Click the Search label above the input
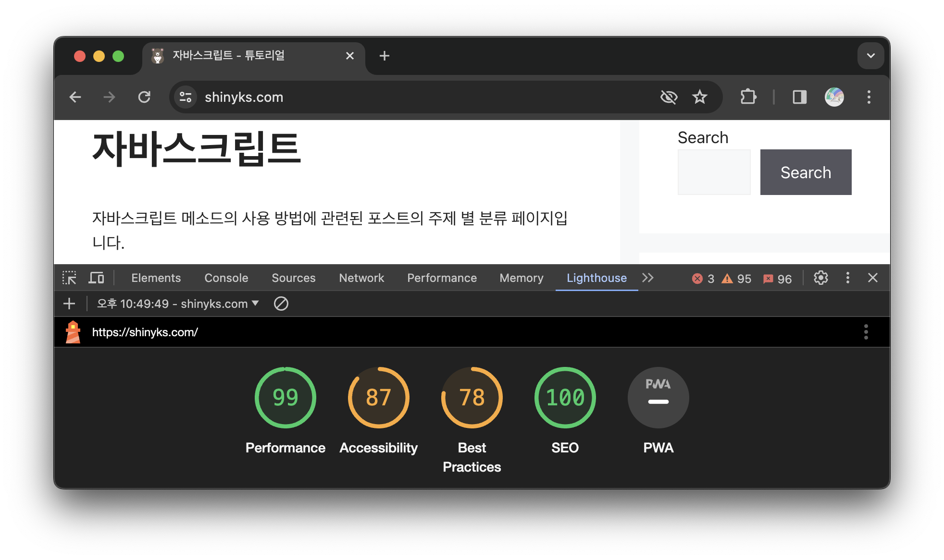944x560 pixels. click(703, 138)
